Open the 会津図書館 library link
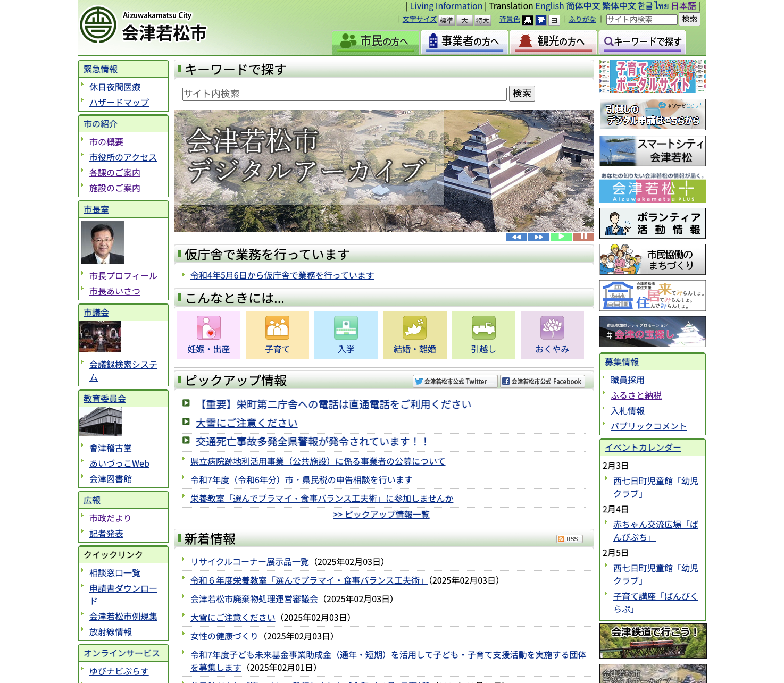 coord(111,479)
